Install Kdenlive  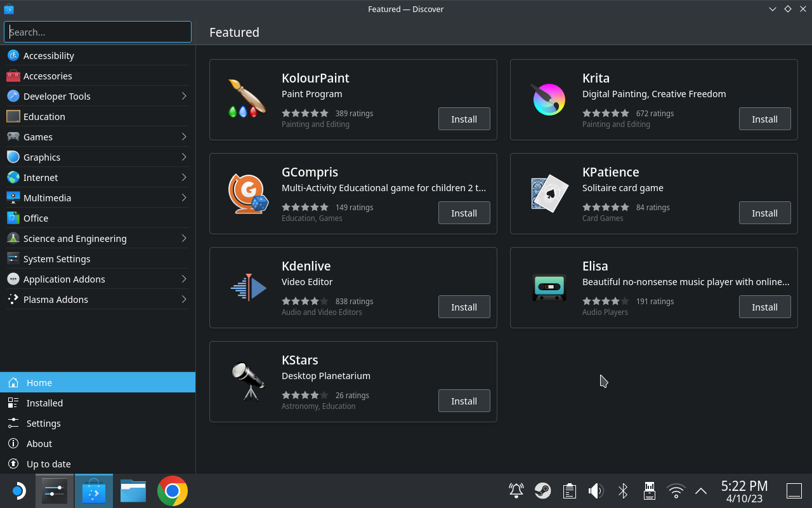(464, 307)
